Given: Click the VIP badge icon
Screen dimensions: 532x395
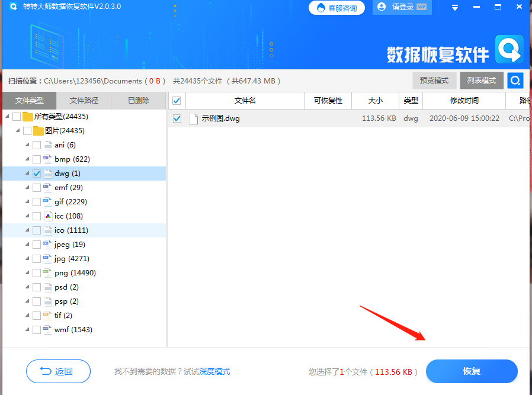Looking at the screenshot, I should (x=421, y=7).
